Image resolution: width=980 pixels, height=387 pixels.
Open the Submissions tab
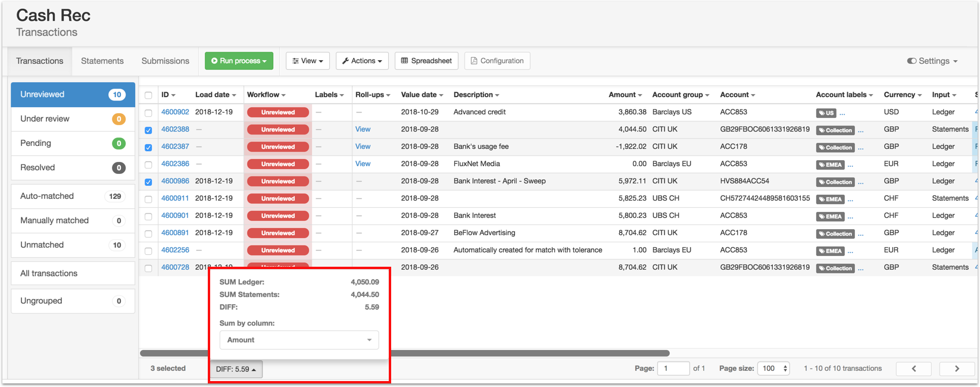coord(166,61)
